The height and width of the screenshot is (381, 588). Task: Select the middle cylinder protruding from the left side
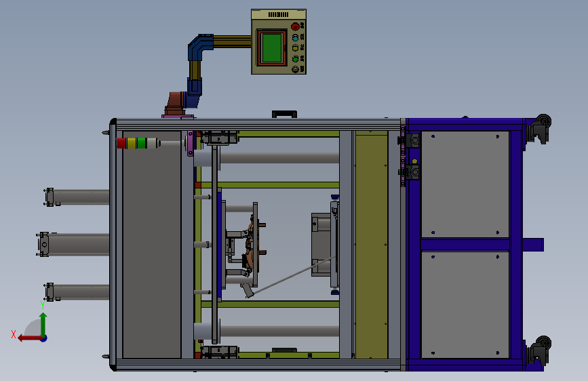pos(73,244)
